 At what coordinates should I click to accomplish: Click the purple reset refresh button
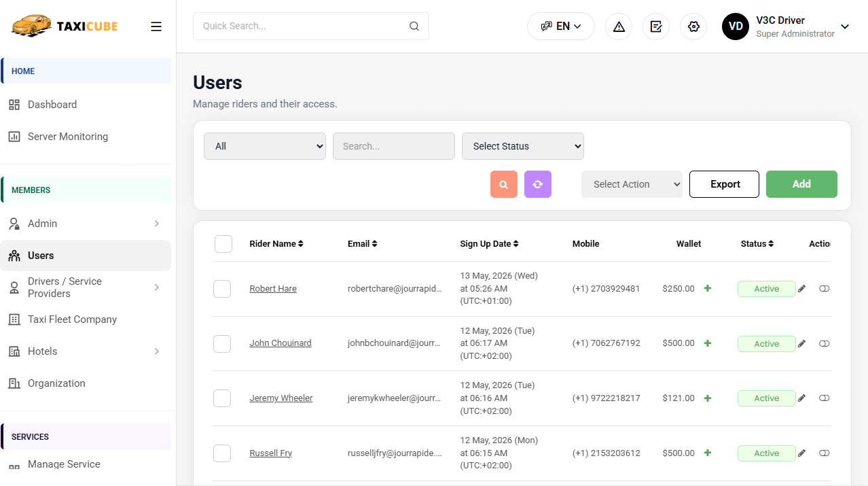coord(538,184)
